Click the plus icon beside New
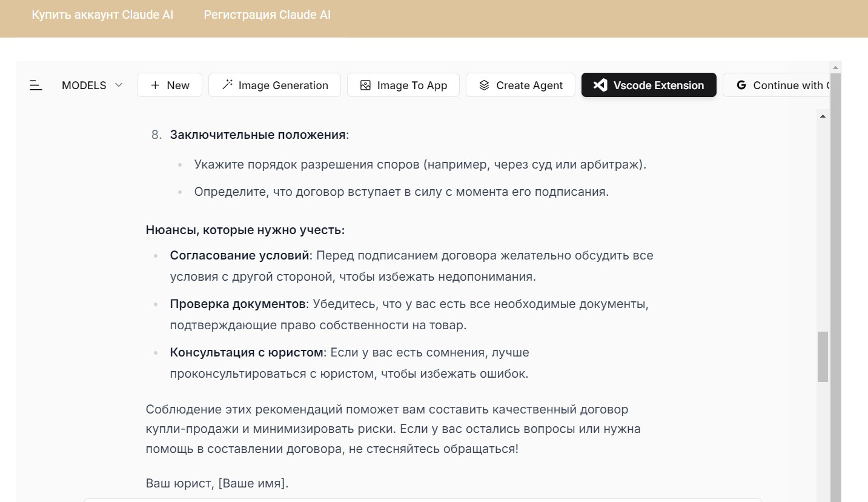This screenshot has height=502, width=868. 155,85
